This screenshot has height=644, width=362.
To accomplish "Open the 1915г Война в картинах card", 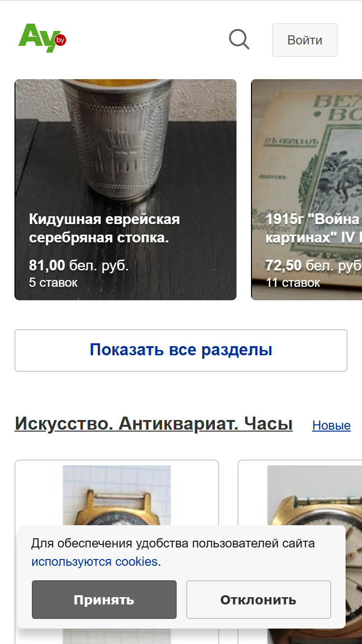I will click(306, 190).
